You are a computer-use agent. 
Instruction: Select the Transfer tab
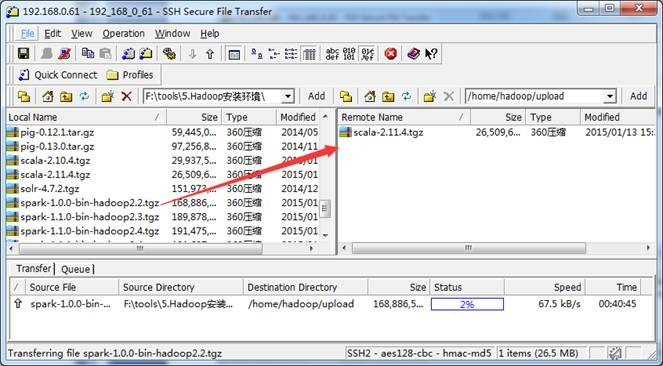coord(33,268)
